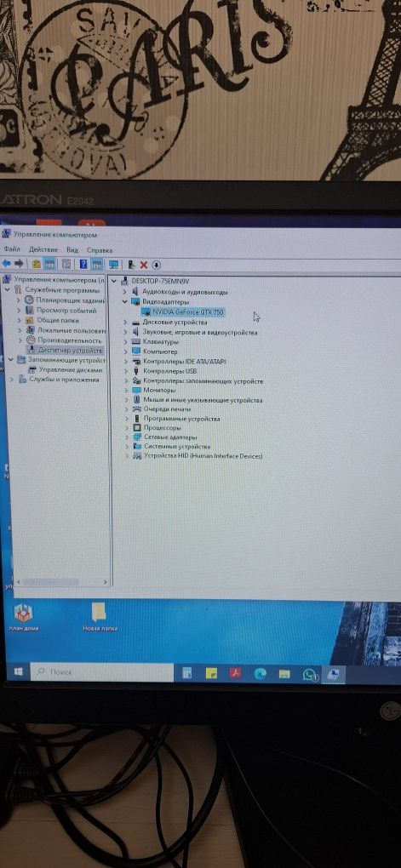Viewport: 401px width, 868px height.
Task: Click the Windows Start button
Action: pos(18,672)
